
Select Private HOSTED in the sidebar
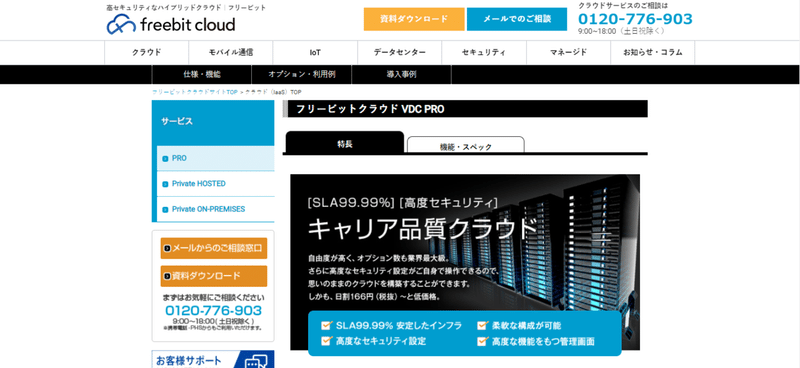coord(215,184)
